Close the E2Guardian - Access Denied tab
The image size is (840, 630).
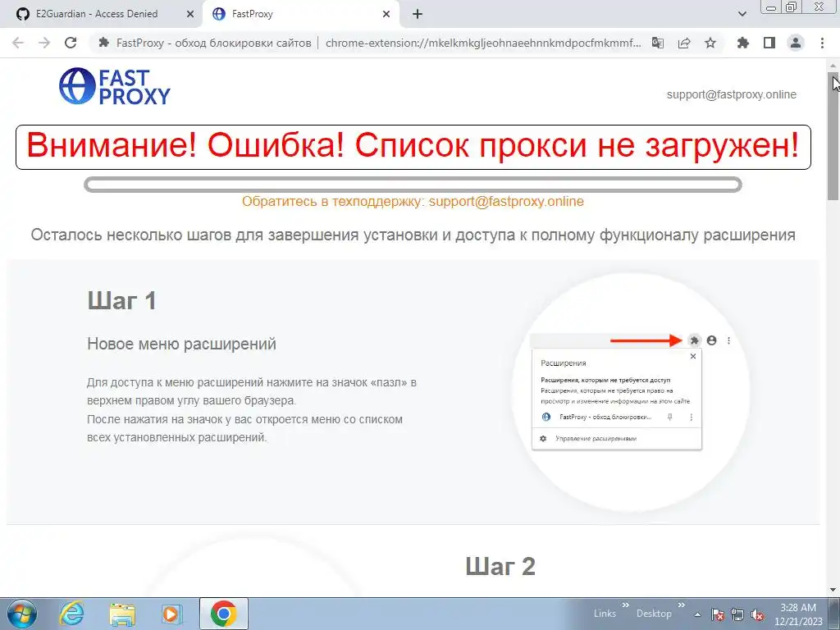(x=189, y=15)
